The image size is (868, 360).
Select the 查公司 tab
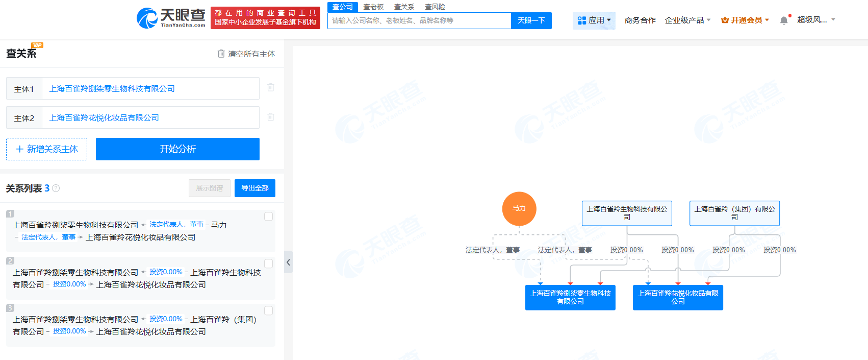coord(343,7)
